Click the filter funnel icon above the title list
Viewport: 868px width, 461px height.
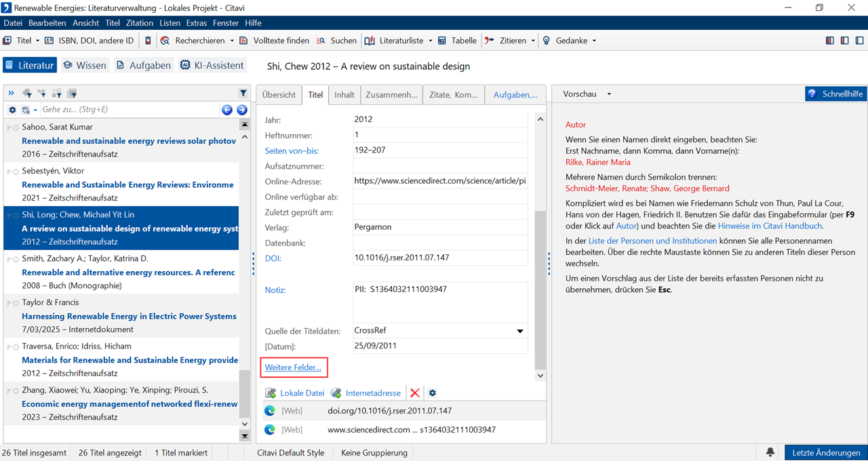[243, 93]
